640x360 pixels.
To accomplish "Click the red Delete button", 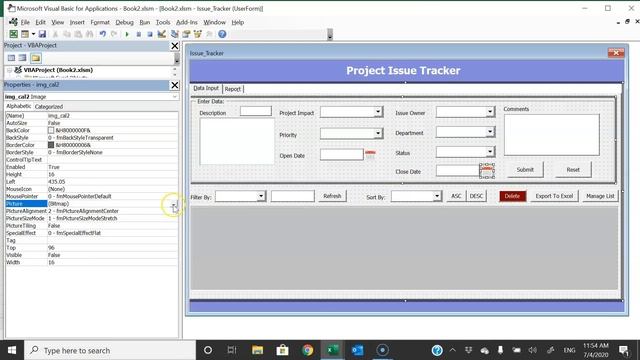I will tap(512, 196).
